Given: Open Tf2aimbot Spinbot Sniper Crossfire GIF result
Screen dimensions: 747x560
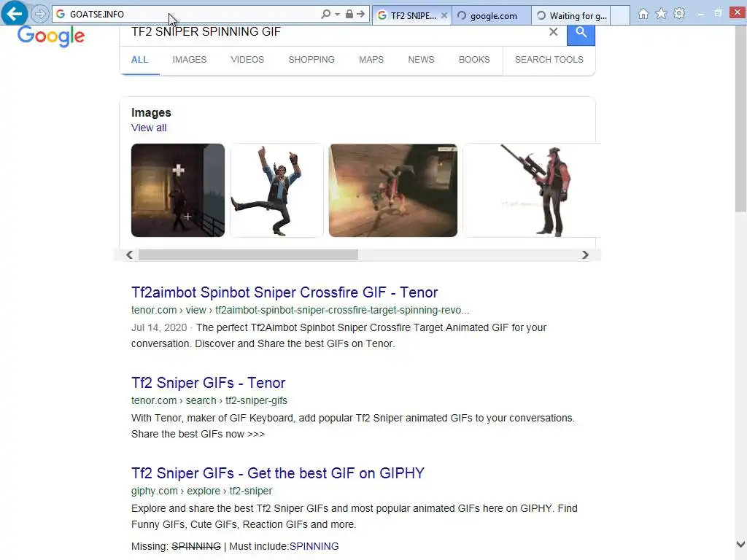Looking at the screenshot, I should 285,292.
